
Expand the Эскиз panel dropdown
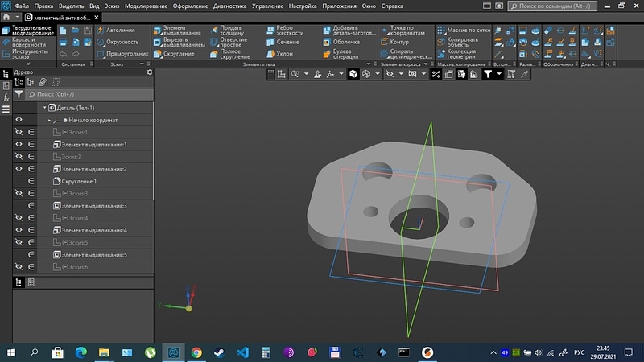point(142,64)
